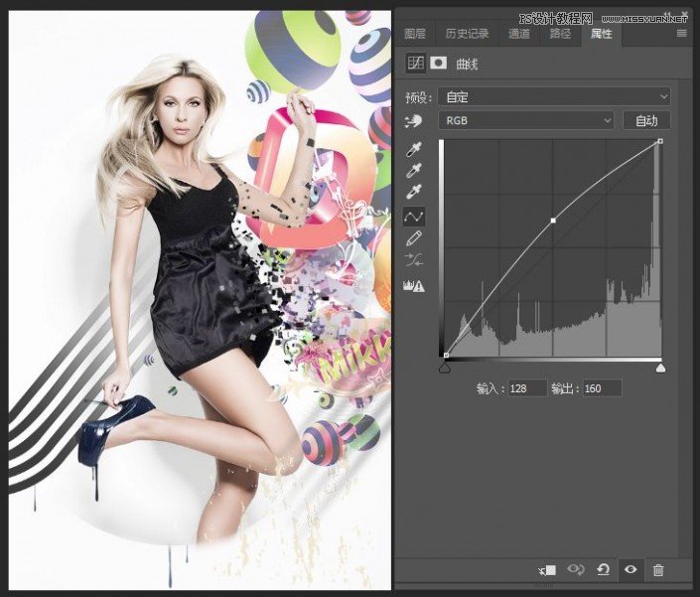Screen dimensions: 700x597
Task: Click the white point slider triangle
Action: (660, 368)
